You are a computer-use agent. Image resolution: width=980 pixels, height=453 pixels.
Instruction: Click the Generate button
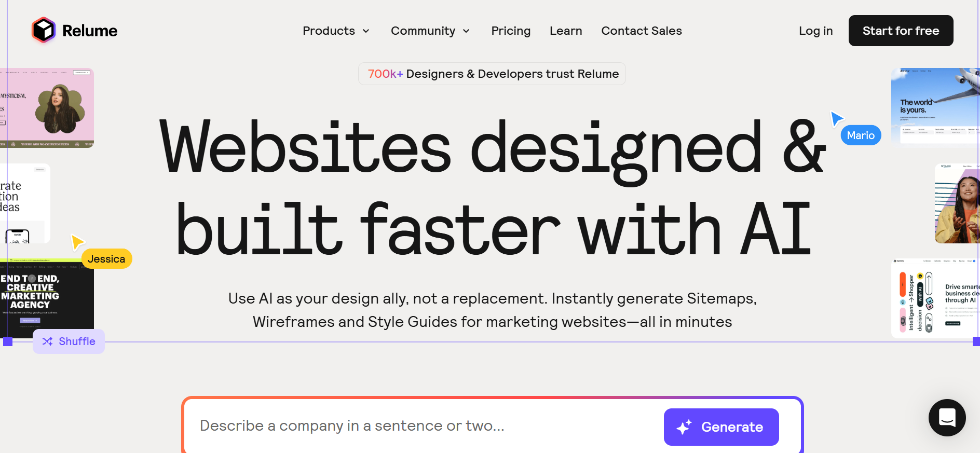click(721, 427)
